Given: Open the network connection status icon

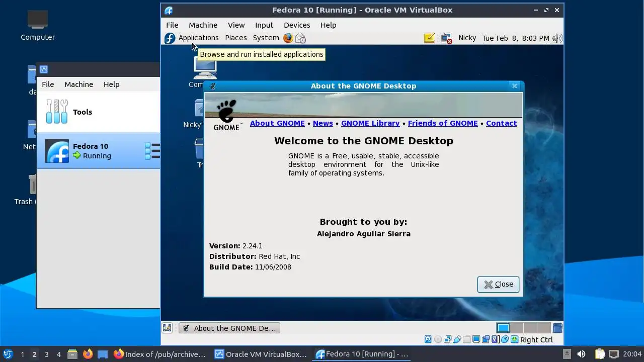Looking at the screenshot, I should coord(446,38).
